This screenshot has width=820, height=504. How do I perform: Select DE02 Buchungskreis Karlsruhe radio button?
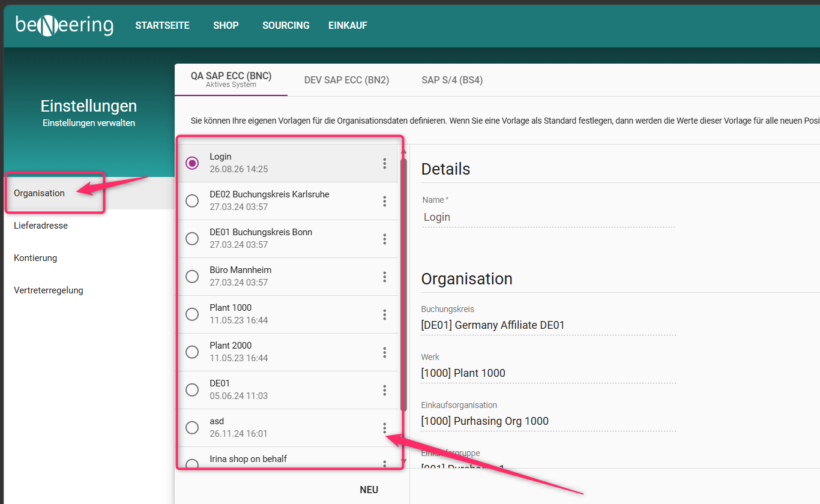(x=192, y=201)
